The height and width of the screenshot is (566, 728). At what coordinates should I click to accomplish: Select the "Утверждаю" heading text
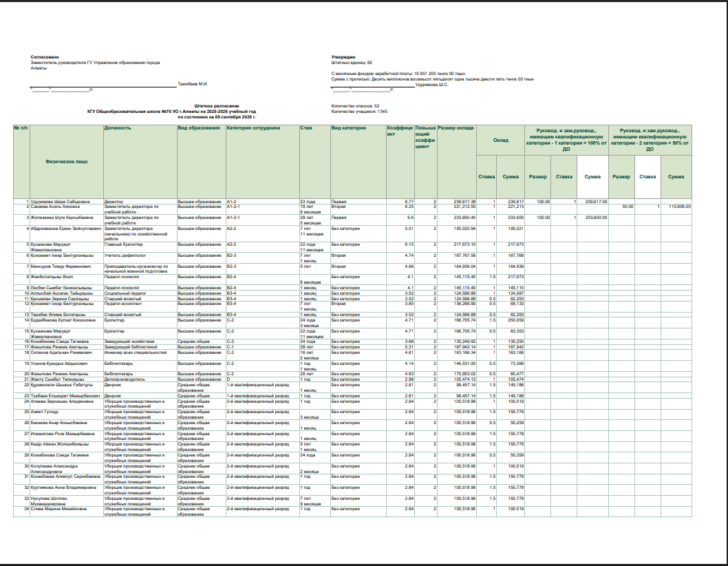[343, 56]
